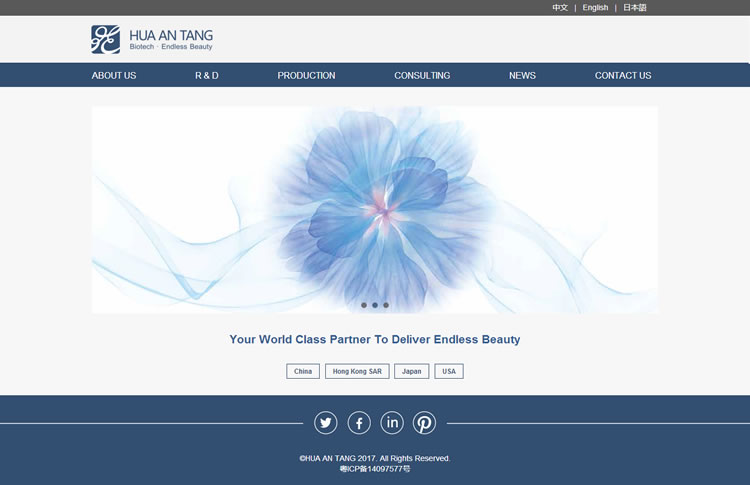Open the CONTACT US page
Image resolution: width=750 pixels, height=485 pixels.
[x=623, y=76]
